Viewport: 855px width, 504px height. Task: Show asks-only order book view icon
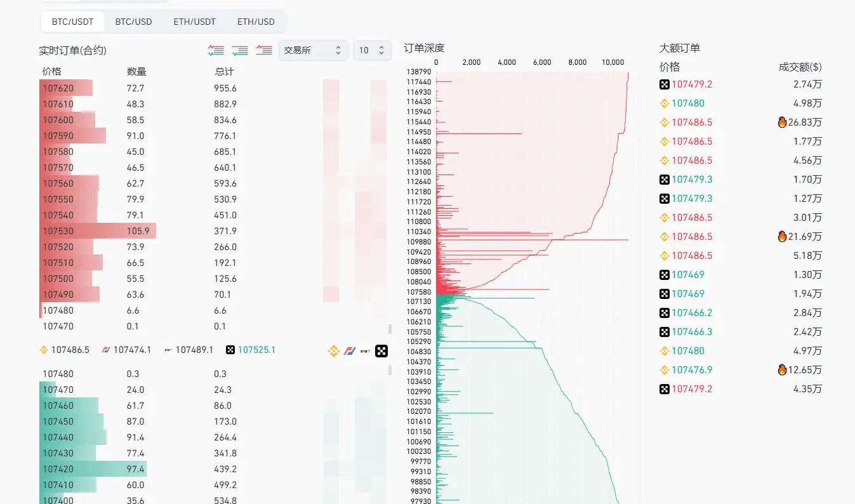(x=264, y=50)
